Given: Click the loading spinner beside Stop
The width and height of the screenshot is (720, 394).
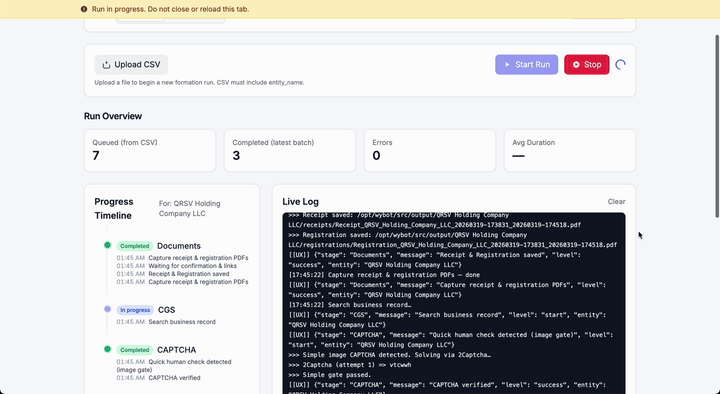Looking at the screenshot, I should tap(620, 65).
